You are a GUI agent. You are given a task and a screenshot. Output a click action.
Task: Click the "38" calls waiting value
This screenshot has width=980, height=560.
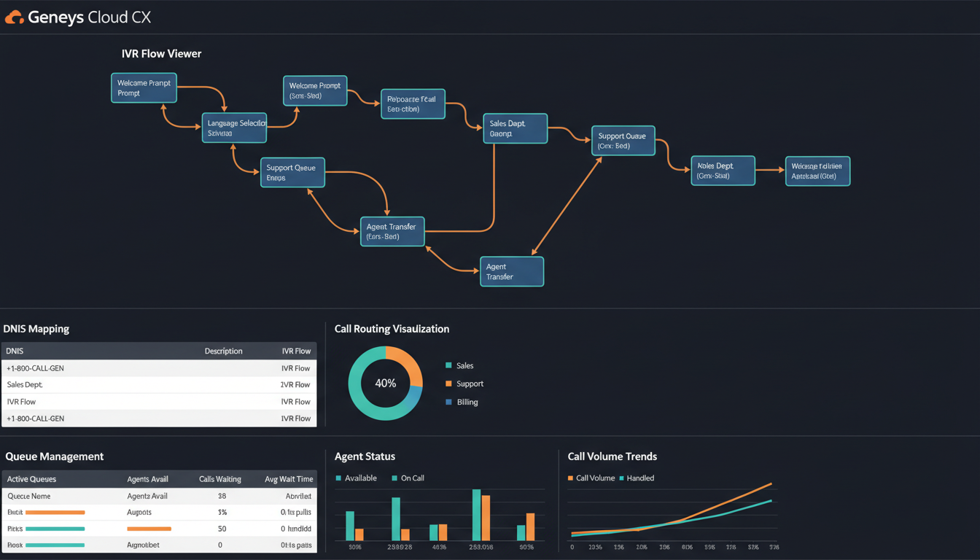(222, 496)
